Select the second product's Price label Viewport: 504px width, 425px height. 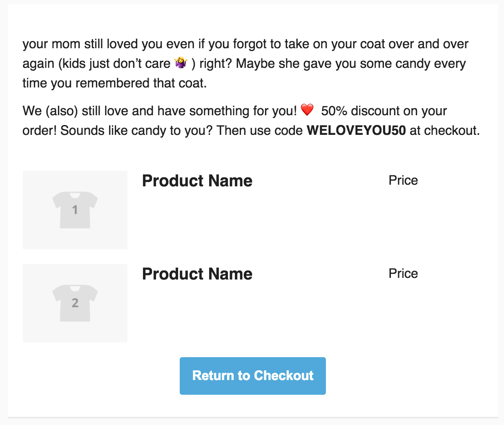403,273
